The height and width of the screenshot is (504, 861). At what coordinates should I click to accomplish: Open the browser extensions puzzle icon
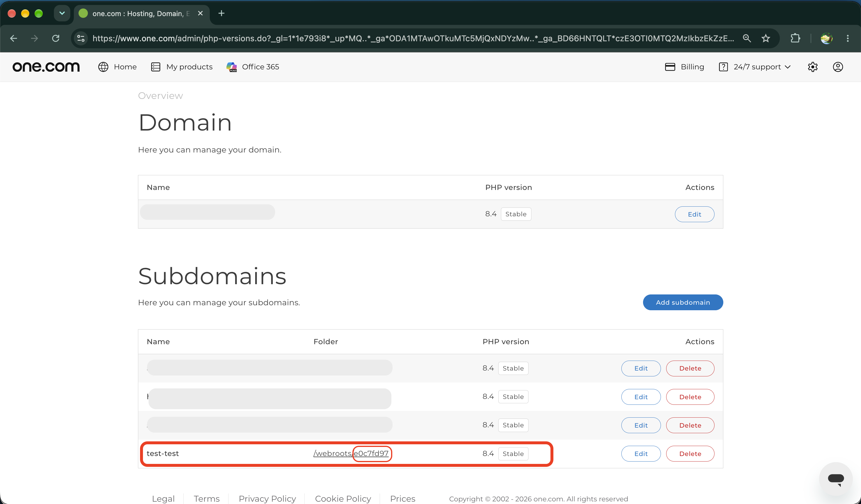pyautogui.click(x=795, y=38)
